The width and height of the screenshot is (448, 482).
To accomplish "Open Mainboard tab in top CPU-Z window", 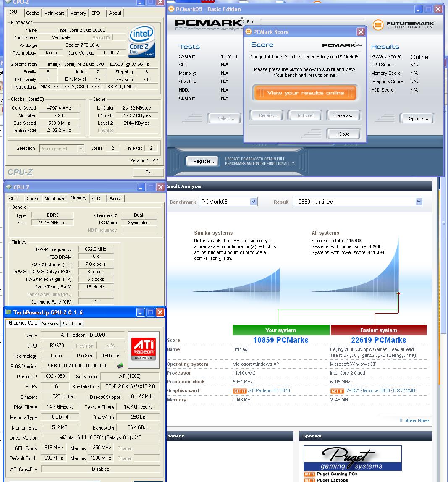I will [55, 13].
